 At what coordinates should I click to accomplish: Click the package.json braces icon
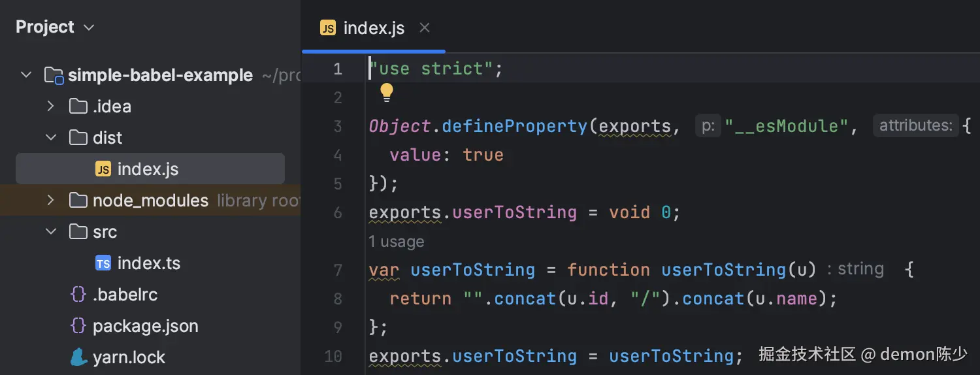78,326
